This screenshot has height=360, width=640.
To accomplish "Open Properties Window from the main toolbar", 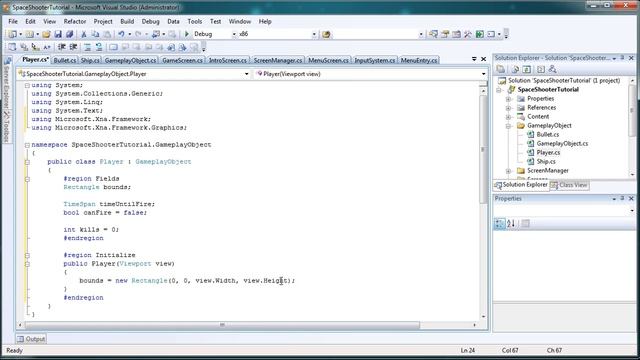I will (445, 34).
